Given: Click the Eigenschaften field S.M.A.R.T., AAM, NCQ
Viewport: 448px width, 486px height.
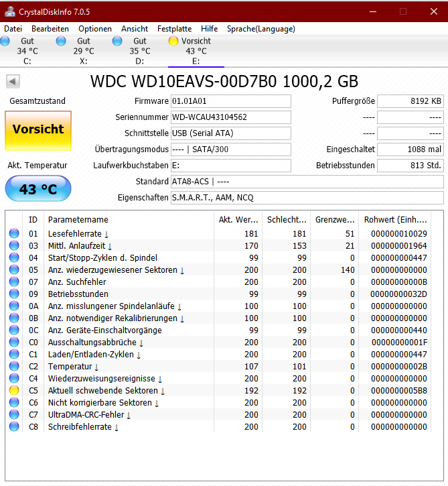Looking at the screenshot, I should [307, 198].
